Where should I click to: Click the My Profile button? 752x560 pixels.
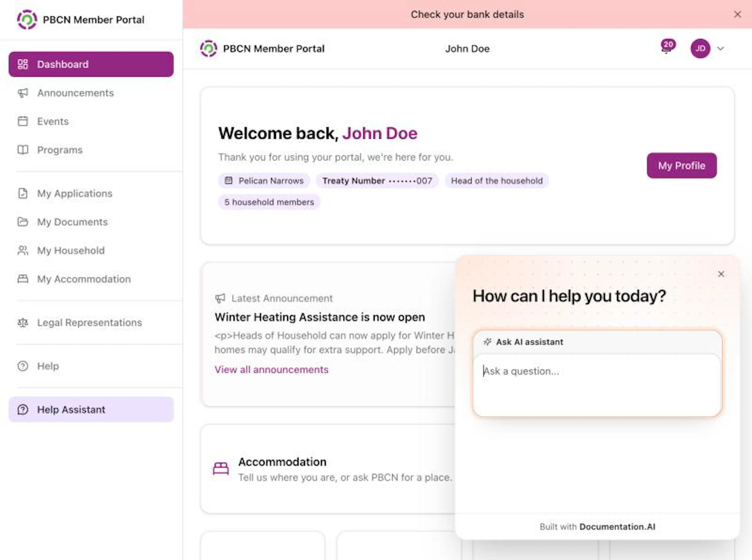point(682,165)
